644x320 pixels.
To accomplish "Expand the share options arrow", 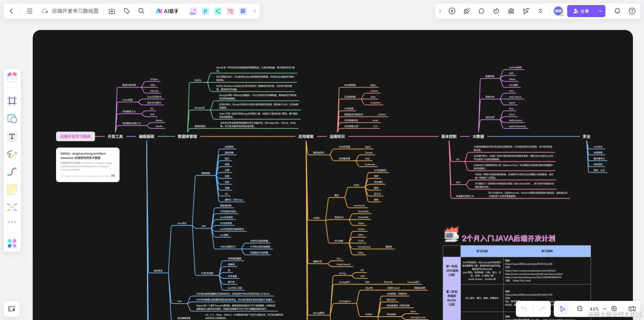I will click(600, 11).
